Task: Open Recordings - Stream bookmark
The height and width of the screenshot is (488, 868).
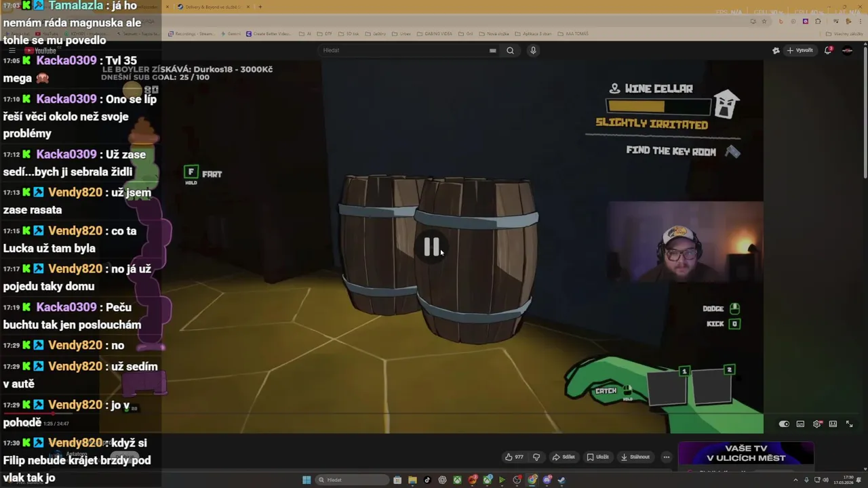Action: coord(191,34)
